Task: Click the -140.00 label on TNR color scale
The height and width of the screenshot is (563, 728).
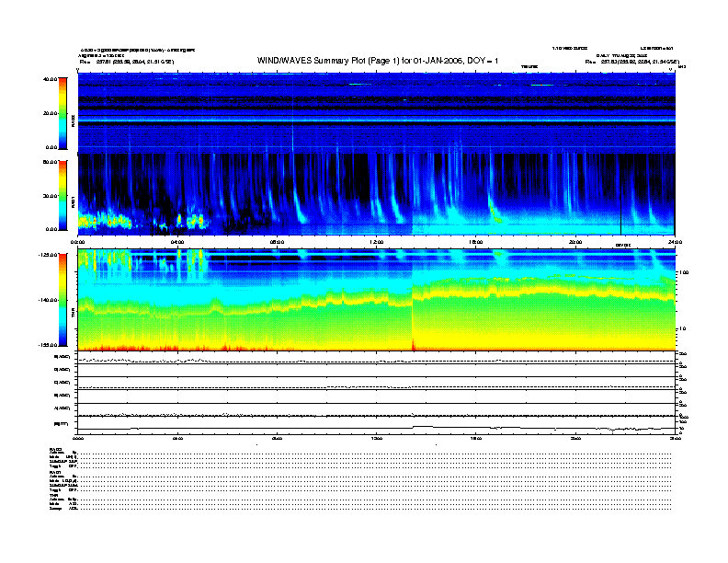Action: coord(49,300)
